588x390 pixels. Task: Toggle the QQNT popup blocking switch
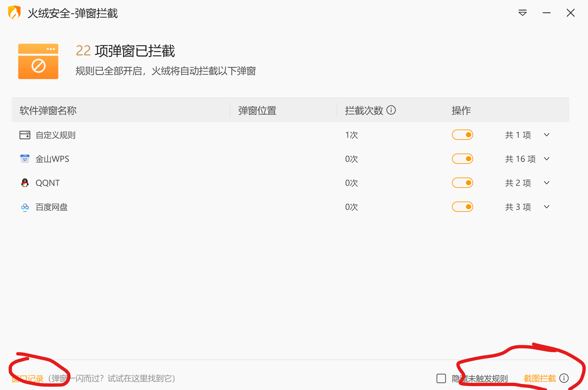coord(462,183)
